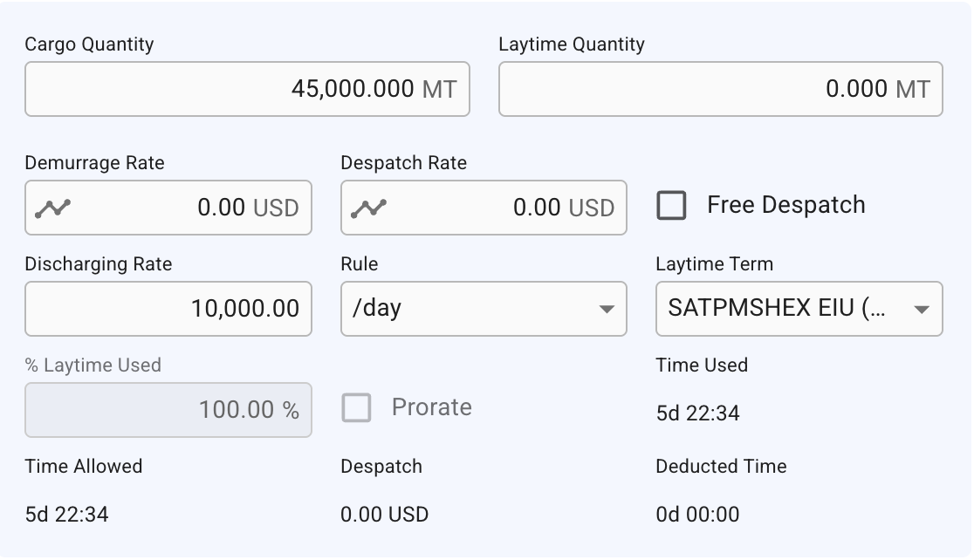Click the Despatch Rate trend icon
This screenshot has height=560, width=974.
368,208
